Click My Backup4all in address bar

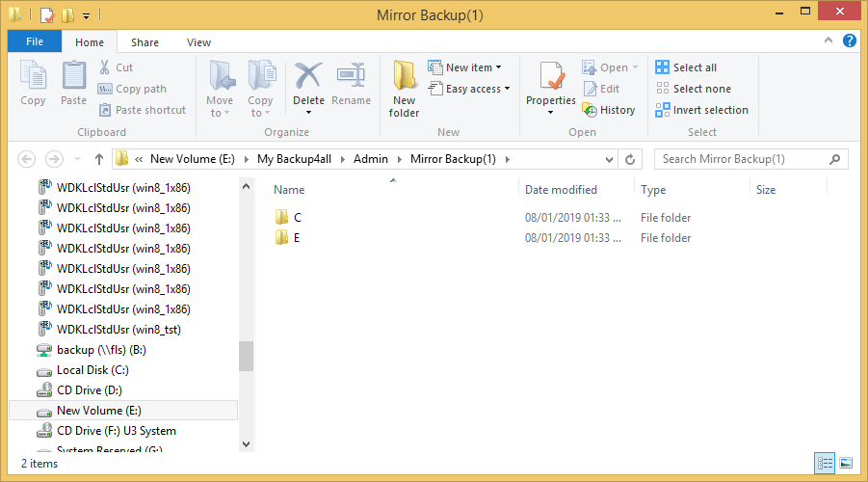tap(294, 159)
